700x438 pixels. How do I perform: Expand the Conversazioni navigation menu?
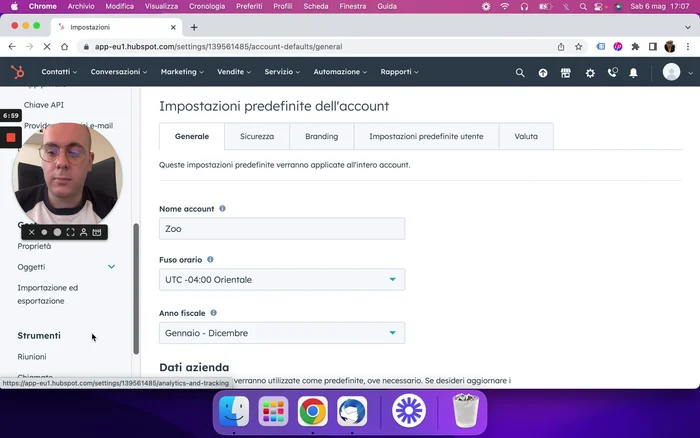119,72
